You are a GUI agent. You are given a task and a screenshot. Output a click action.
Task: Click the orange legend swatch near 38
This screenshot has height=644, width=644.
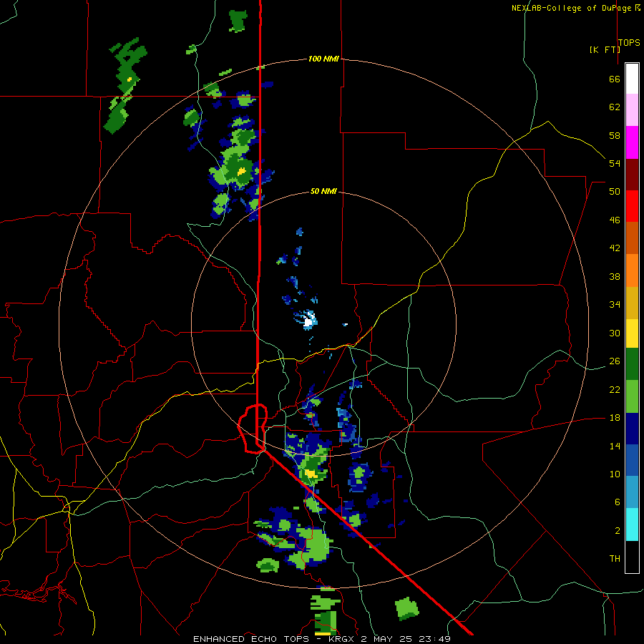[x=632, y=270]
